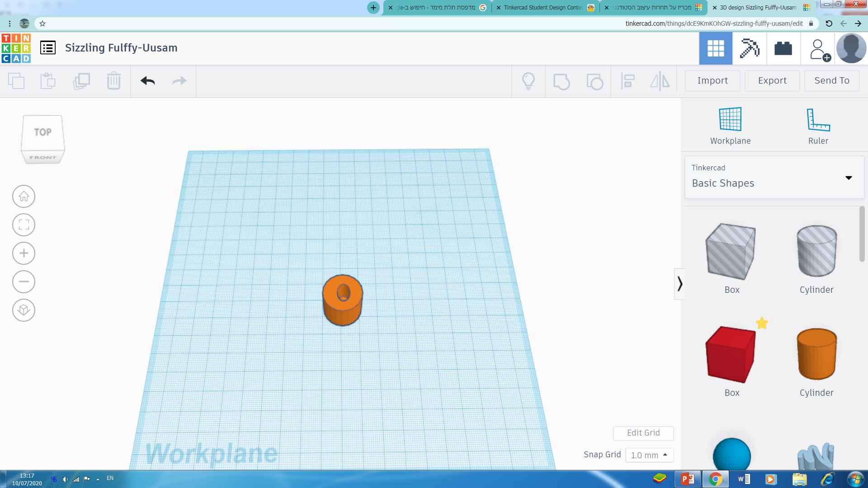The image size is (868, 488).
Task: Click Fit all in view icon
Action: (x=24, y=225)
